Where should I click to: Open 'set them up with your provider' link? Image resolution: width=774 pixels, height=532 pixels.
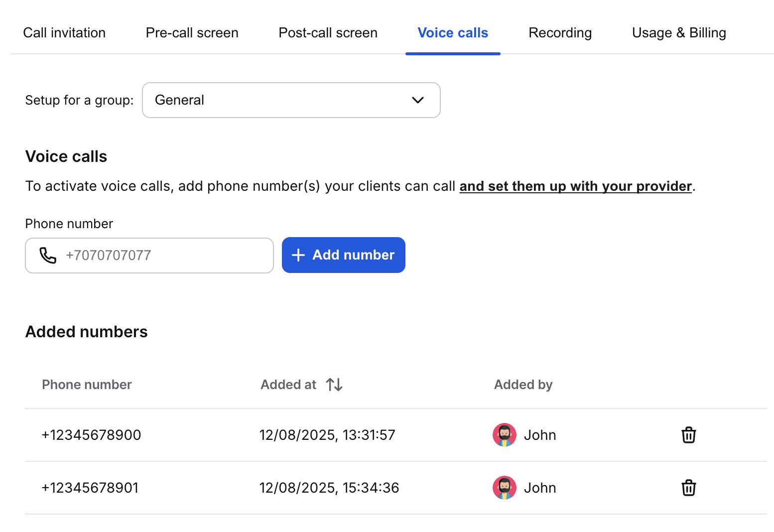(x=576, y=186)
